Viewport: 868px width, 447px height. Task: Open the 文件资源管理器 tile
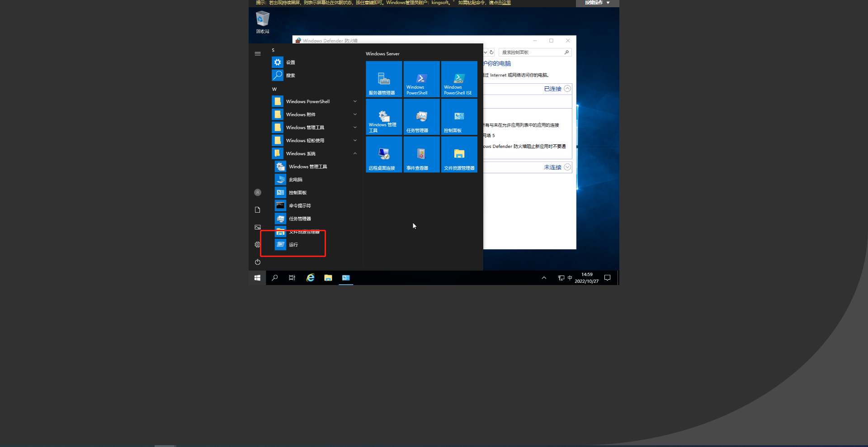click(x=459, y=154)
